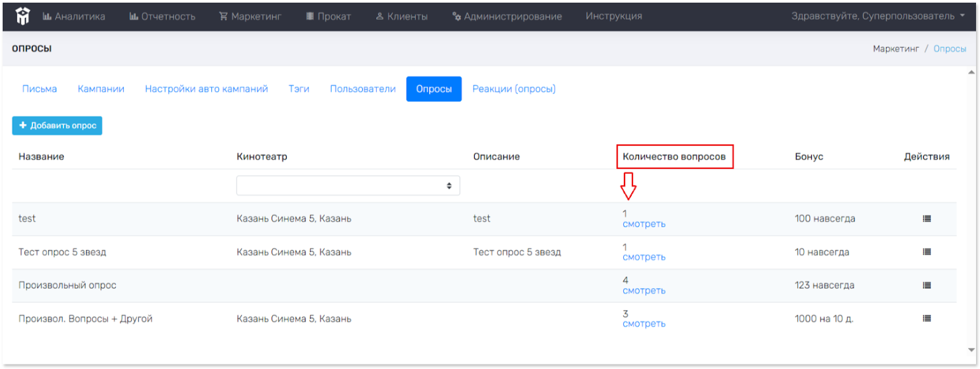Open the Клиенты menu
The width and height of the screenshot is (980, 369).
tap(401, 17)
